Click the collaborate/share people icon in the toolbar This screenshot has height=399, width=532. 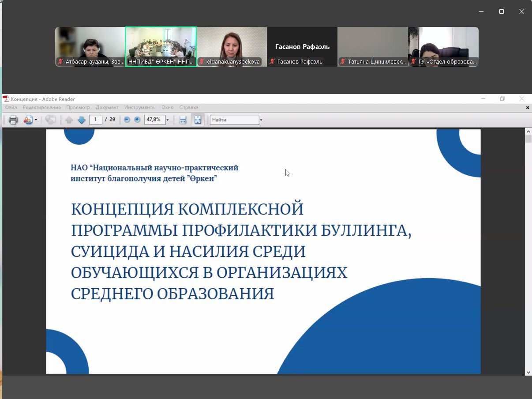(x=28, y=120)
